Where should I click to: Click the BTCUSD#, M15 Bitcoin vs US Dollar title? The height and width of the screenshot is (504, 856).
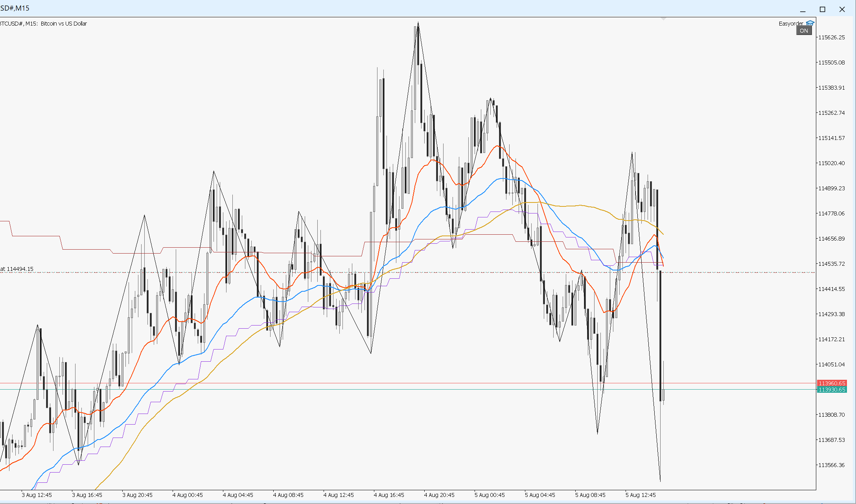tap(43, 24)
